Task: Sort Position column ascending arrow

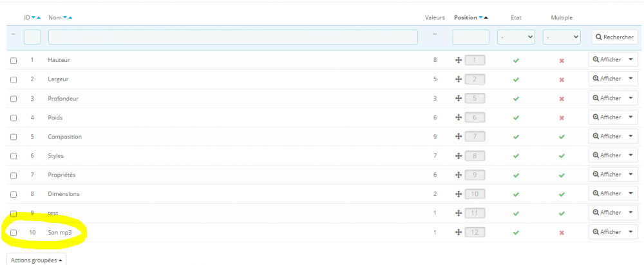Action: click(486, 17)
